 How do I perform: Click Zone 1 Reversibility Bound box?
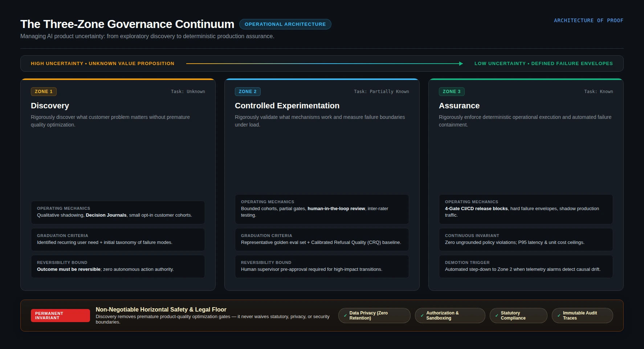click(118, 266)
